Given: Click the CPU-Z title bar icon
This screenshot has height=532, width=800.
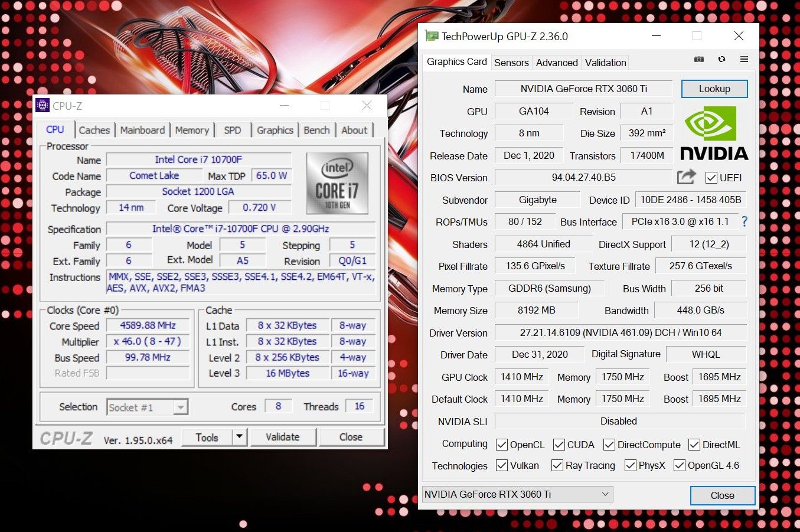Looking at the screenshot, I should coord(43,106).
